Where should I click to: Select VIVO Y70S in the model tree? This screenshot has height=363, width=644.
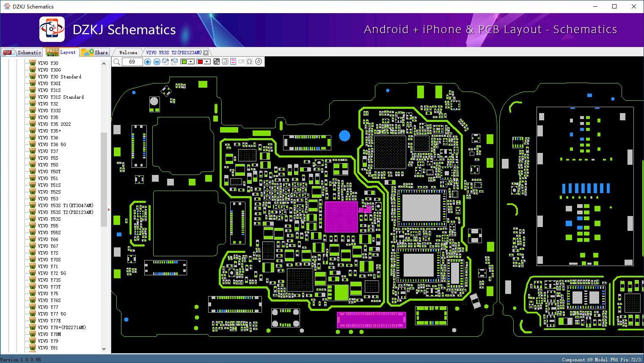point(50,260)
